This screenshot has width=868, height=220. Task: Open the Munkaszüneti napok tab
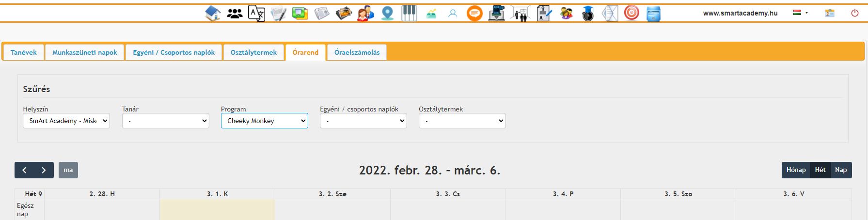[x=85, y=52]
